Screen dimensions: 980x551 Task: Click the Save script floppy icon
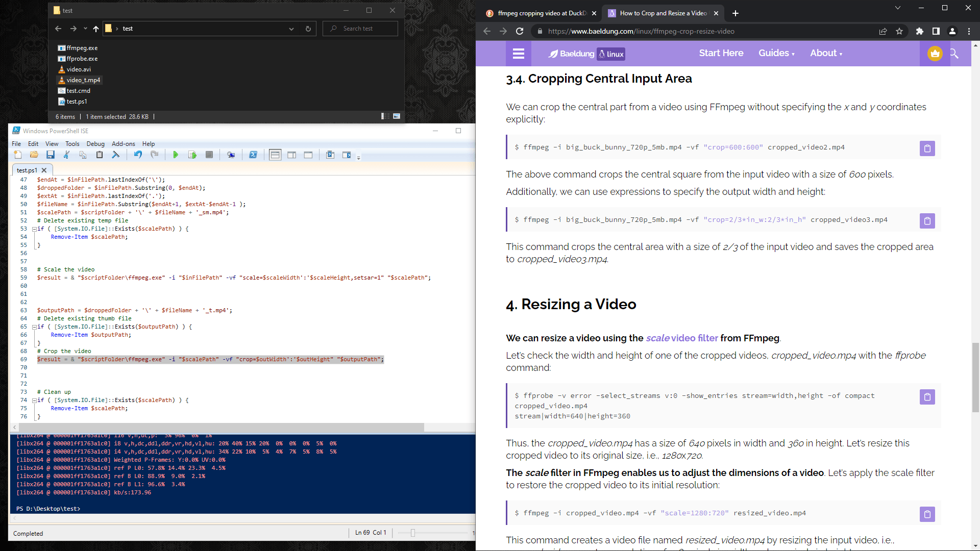coord(50,155)
